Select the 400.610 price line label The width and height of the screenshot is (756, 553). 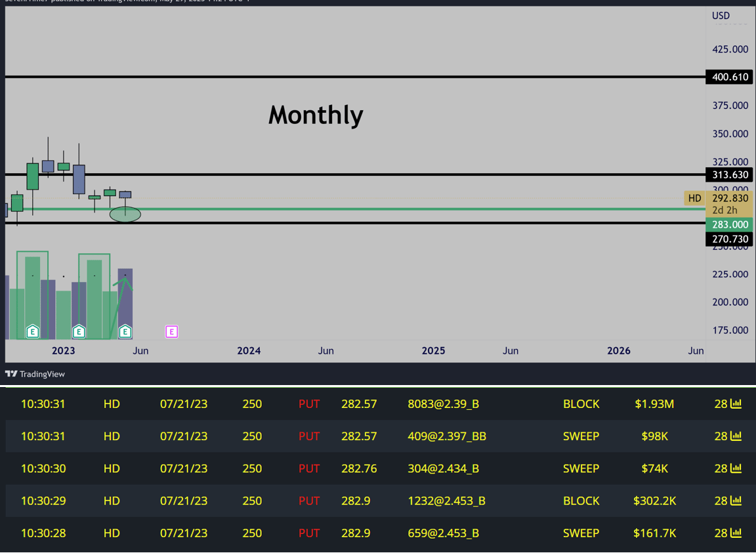[730, 77]
